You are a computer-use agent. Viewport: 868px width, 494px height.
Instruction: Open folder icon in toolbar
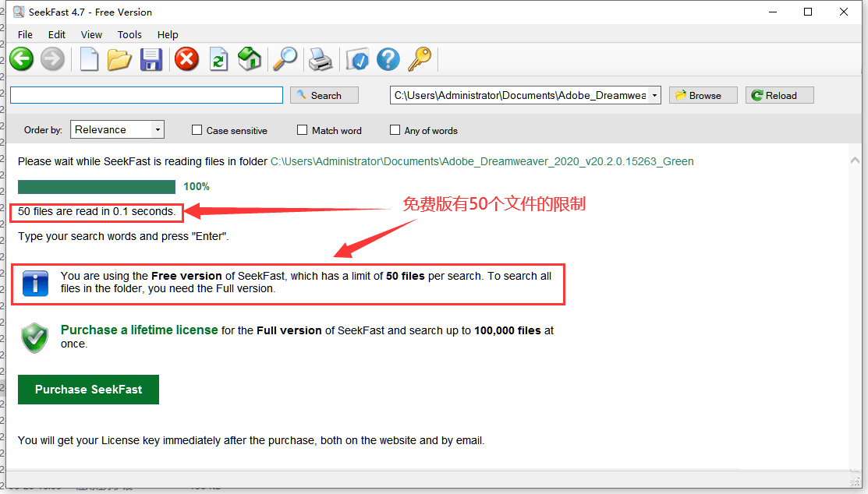tap(119, 59)
